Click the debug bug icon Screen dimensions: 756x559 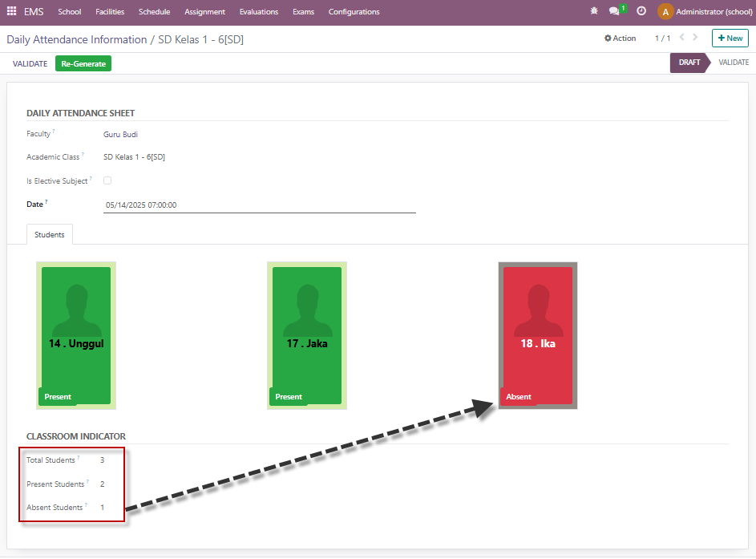[x=594, y=11]
